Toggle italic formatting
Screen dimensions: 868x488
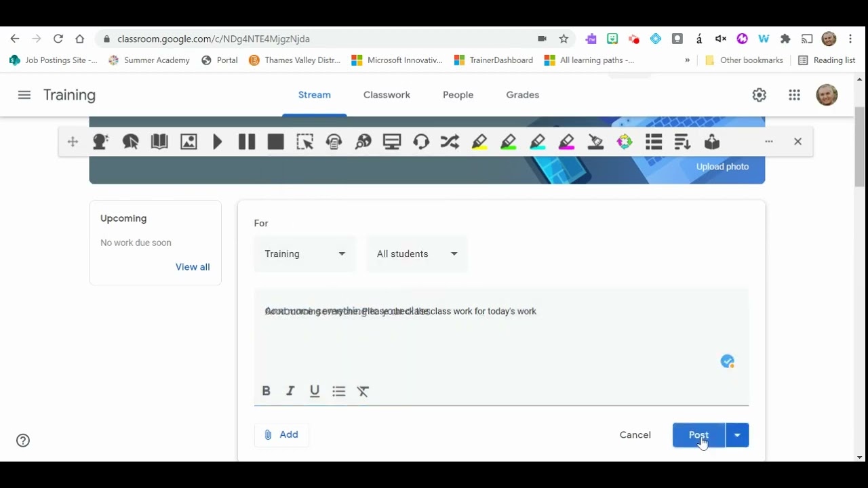(x=290, y=391)
